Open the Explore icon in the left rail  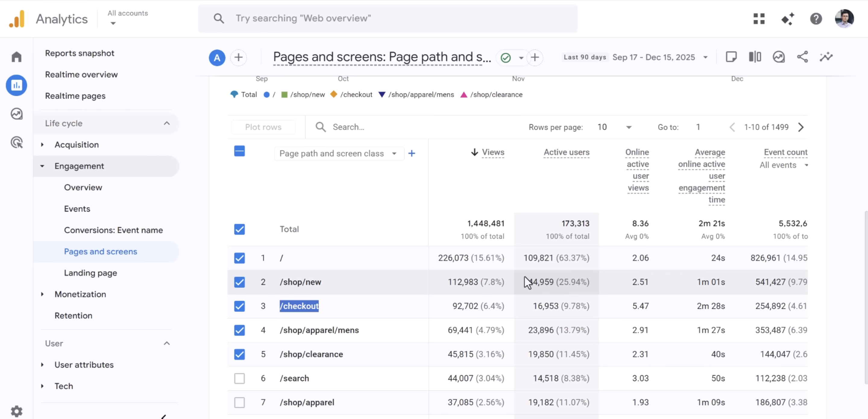point(16,114)
